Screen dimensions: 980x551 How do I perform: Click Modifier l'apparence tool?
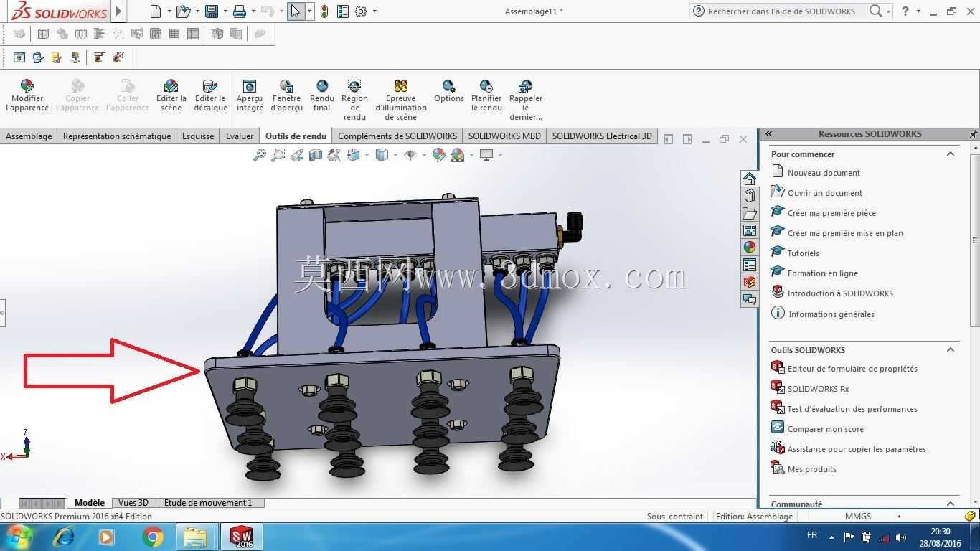(x=27, y=95)
